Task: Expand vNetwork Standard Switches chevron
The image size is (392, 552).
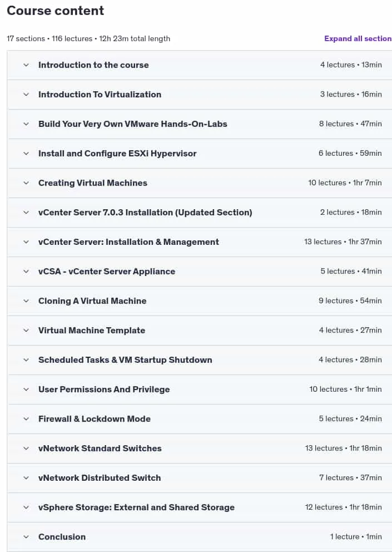Action: (x=26, y=448)
